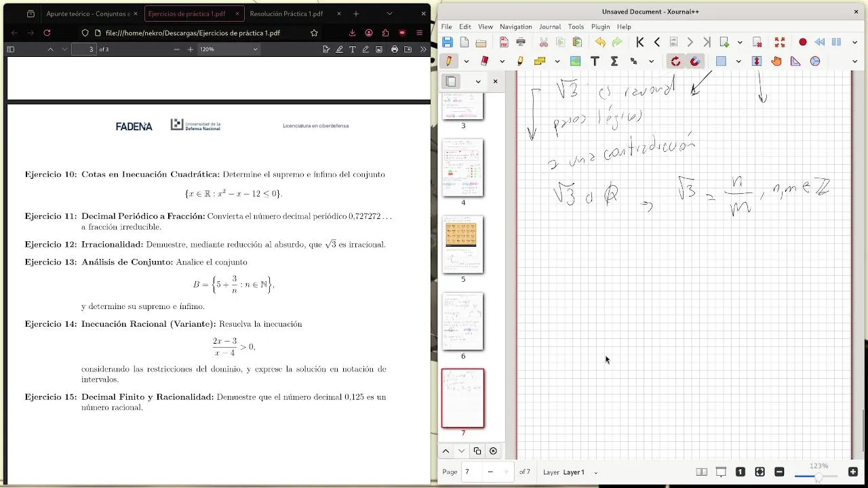Insert LaTeX formula with sigma icon

point(614,61)
